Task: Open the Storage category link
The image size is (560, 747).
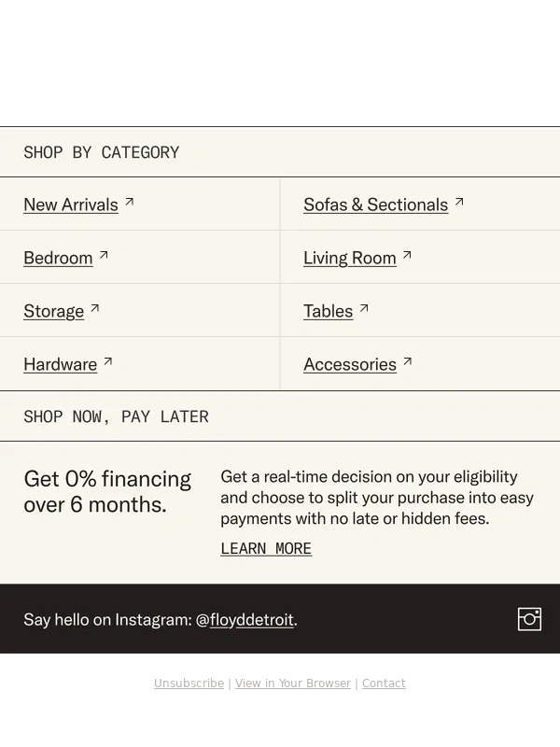Action: (53, 311)
